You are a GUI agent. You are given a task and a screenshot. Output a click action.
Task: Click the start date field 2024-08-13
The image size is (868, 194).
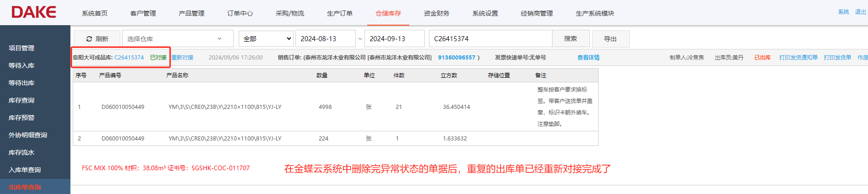325,39
